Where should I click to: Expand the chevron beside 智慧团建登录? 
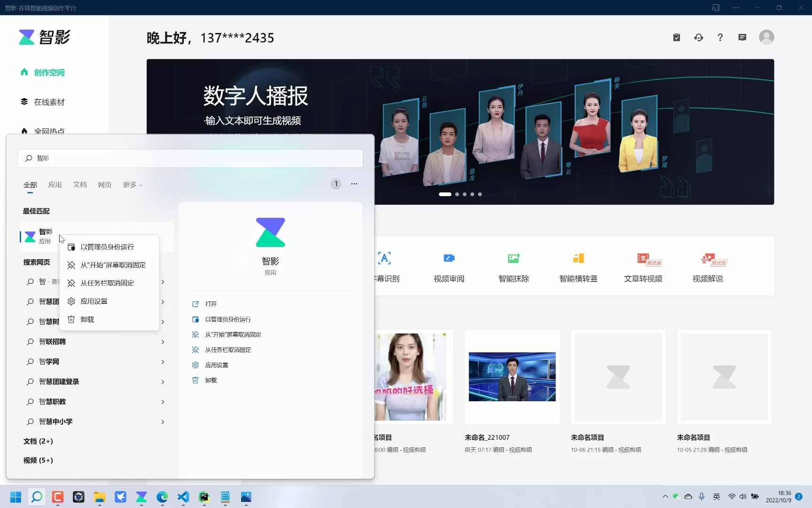click(x=163, y=382)
